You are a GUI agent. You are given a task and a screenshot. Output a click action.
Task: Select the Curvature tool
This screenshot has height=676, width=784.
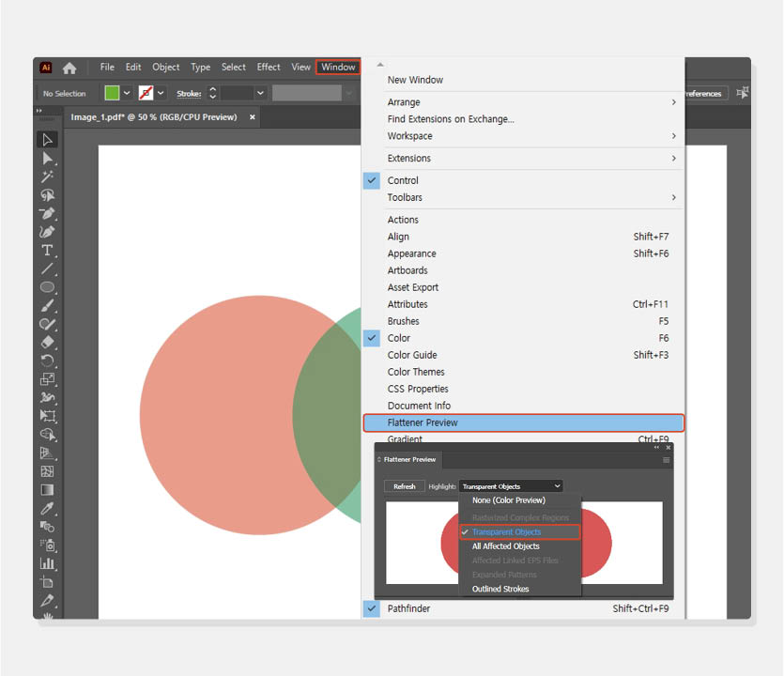coord(48,232)
